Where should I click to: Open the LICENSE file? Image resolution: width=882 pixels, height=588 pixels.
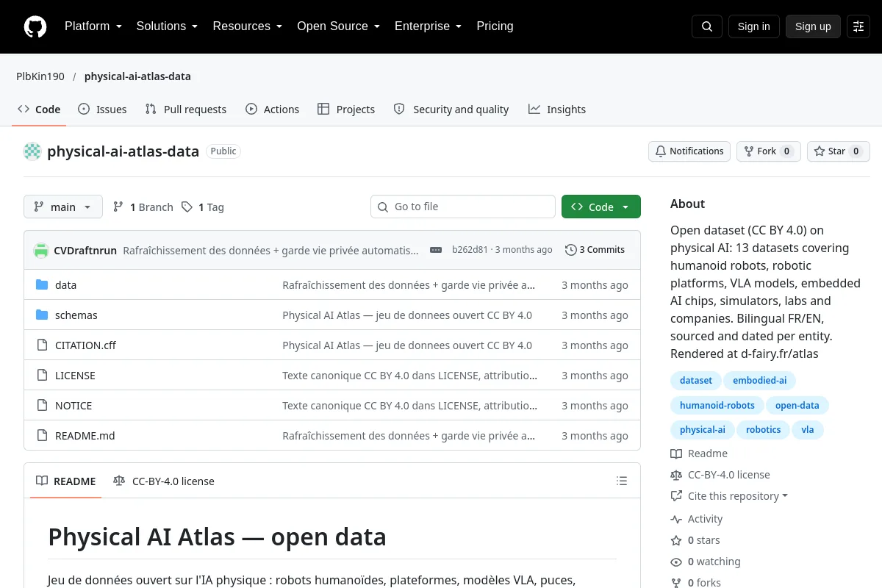(75, 376)
